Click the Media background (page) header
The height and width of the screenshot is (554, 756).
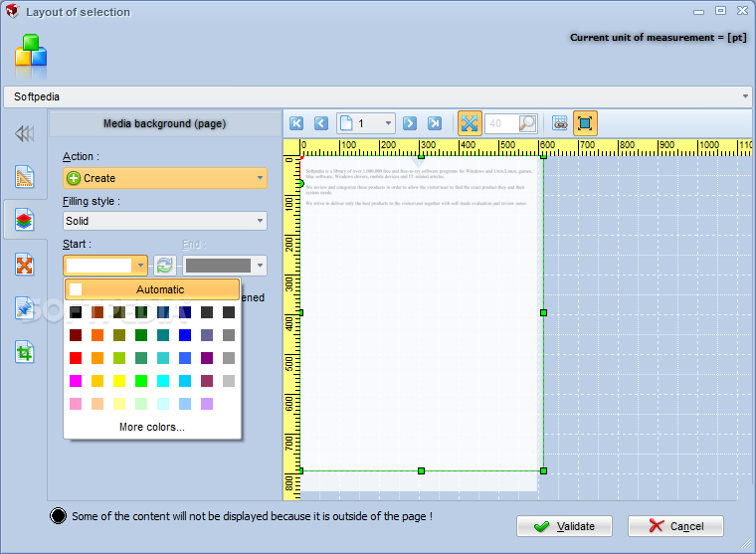(165, 124)
